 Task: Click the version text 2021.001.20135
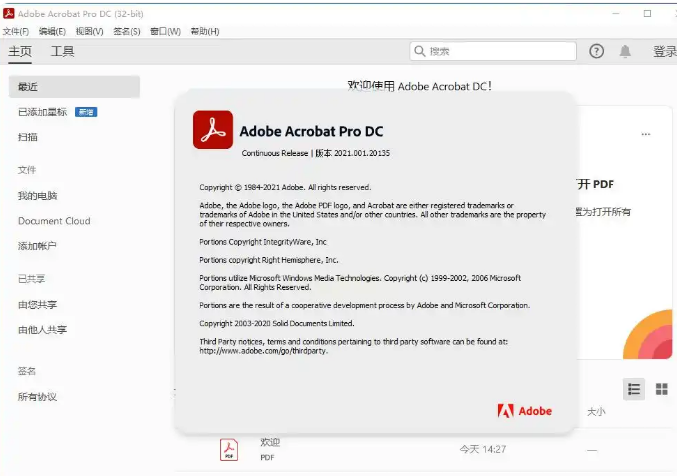coord(362,153)
